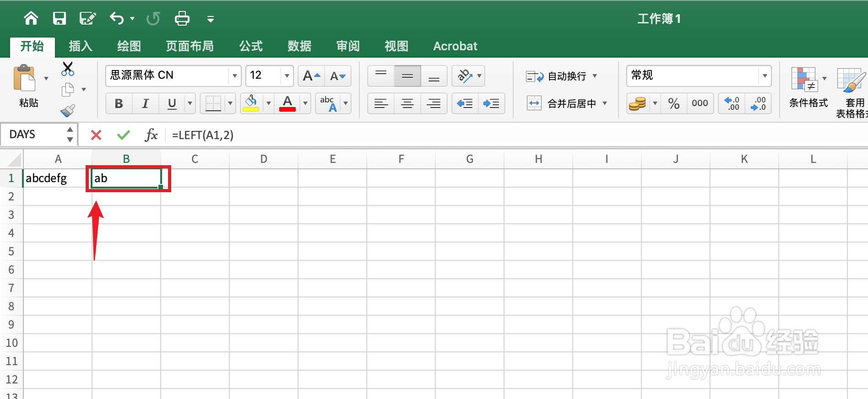
Task: Select cell A1 containing abcdefg
Action: (58, 178)
